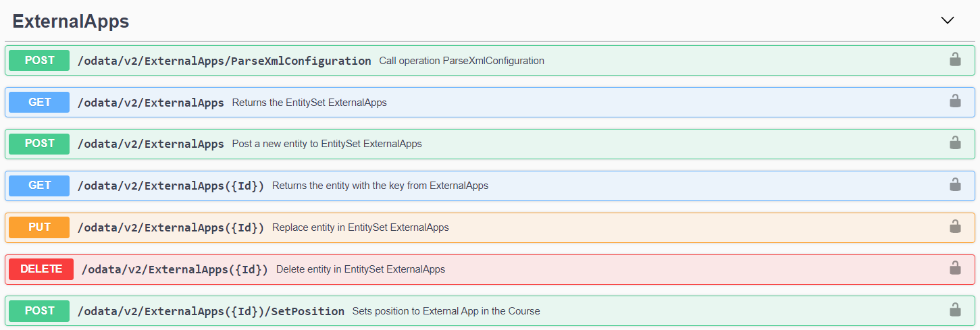Click the POST badge on the SetPosition operation
980x330 pixels.
(39, 310)
